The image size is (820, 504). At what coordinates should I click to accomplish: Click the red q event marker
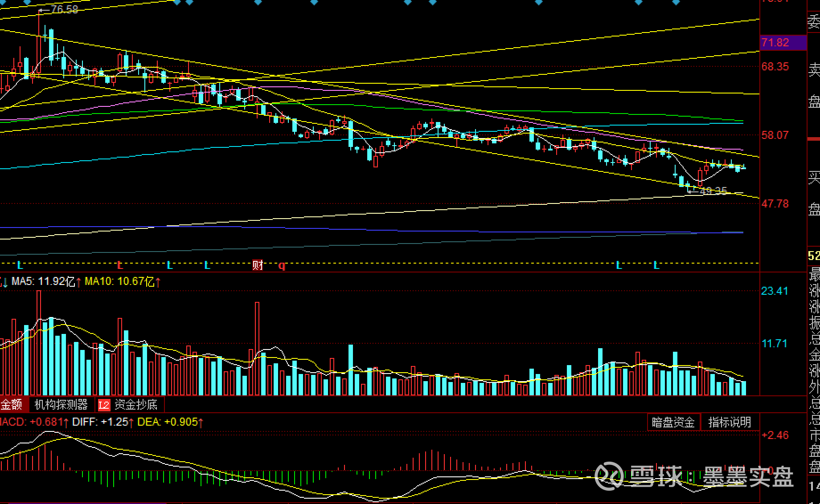click(282, 266)
